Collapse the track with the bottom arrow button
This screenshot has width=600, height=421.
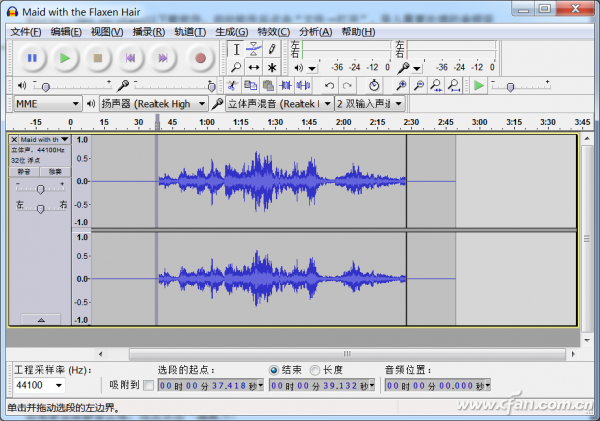41,320
